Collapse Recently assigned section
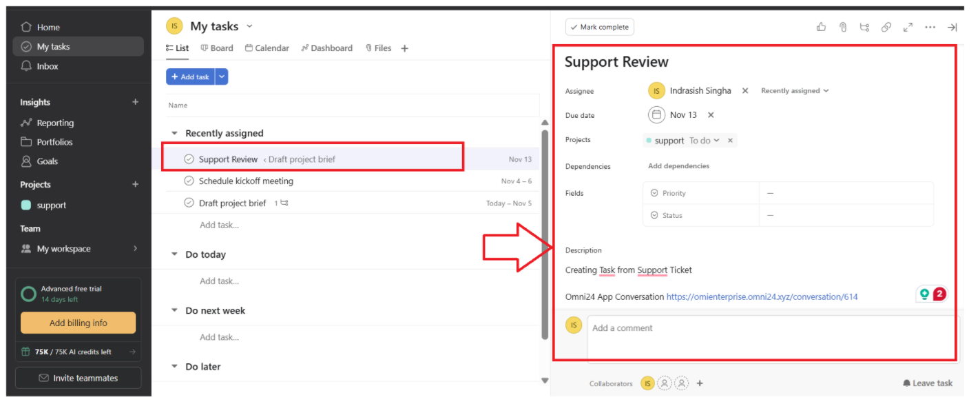 174,134
